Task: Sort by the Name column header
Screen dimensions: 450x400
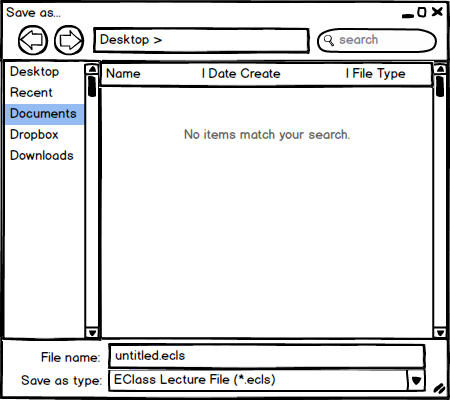Action: coord(123,74)
